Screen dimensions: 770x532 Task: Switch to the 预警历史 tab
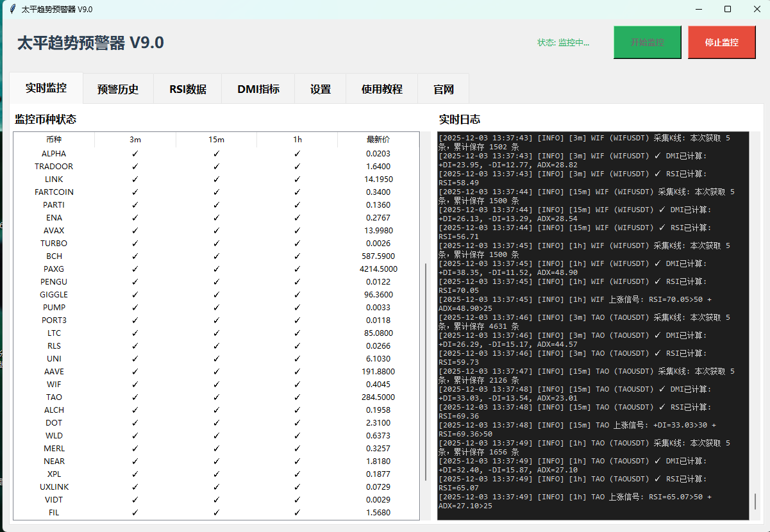118,89
